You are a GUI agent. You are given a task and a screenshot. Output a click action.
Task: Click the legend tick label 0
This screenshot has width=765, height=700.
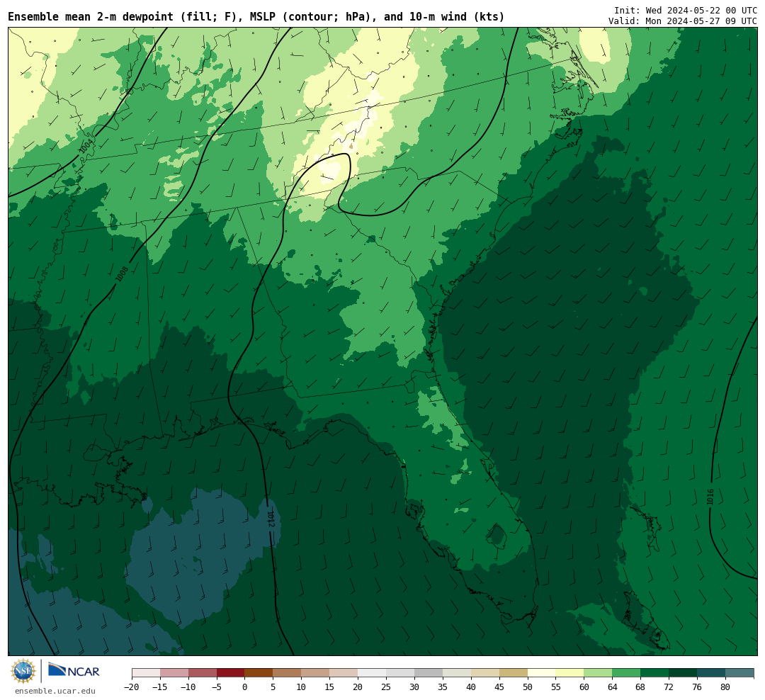click(245, 687)
